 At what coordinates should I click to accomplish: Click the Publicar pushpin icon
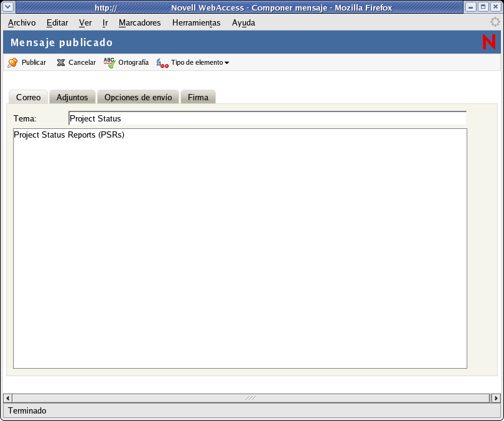click(x=12, y=62)
